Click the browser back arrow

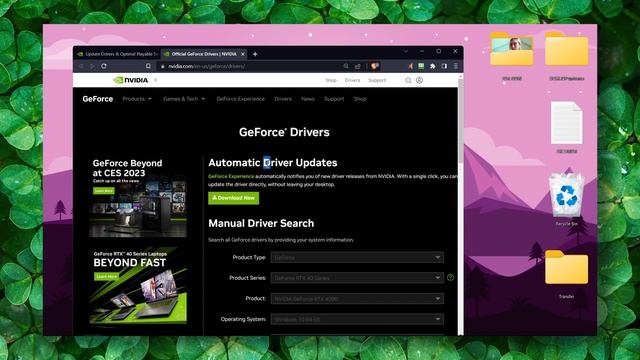pyautogui.click(x=81, y=66)
